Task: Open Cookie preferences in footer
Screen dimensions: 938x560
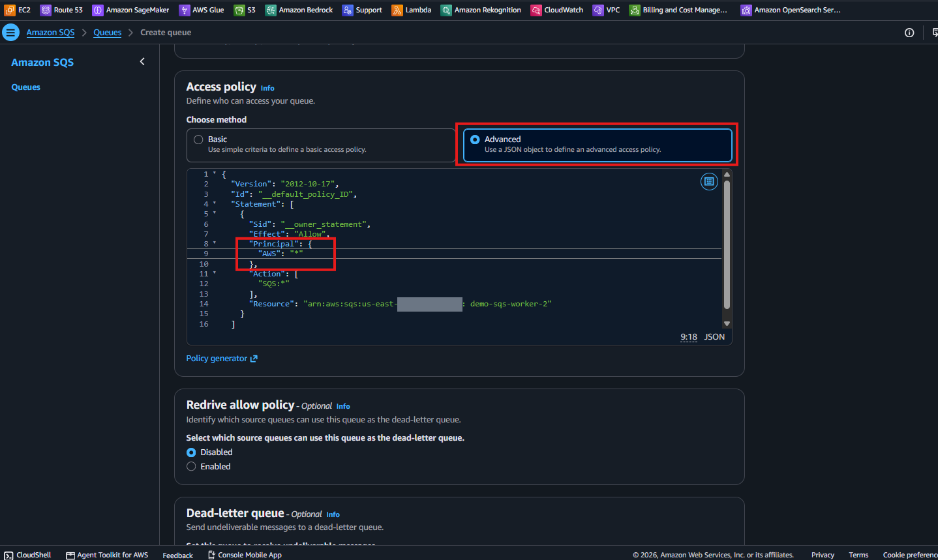Action: point(910,555)
